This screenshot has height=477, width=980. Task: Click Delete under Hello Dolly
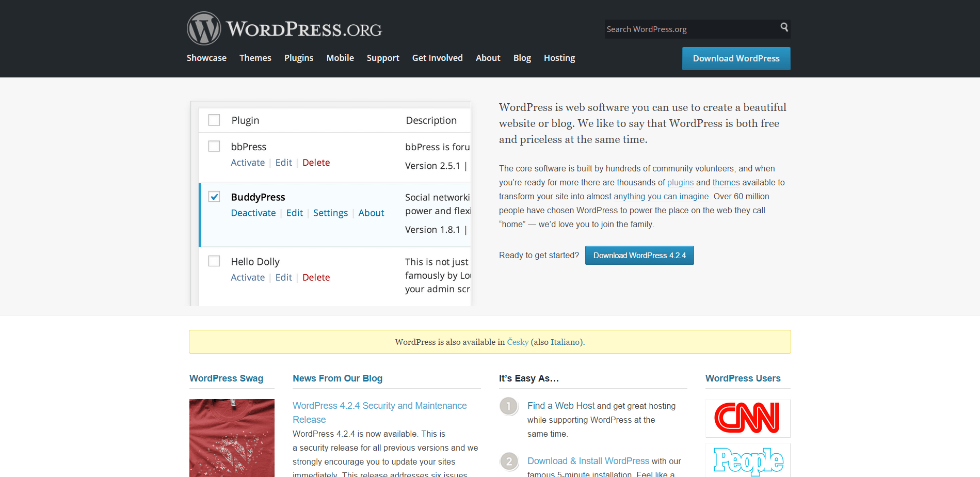click(316, 277)
